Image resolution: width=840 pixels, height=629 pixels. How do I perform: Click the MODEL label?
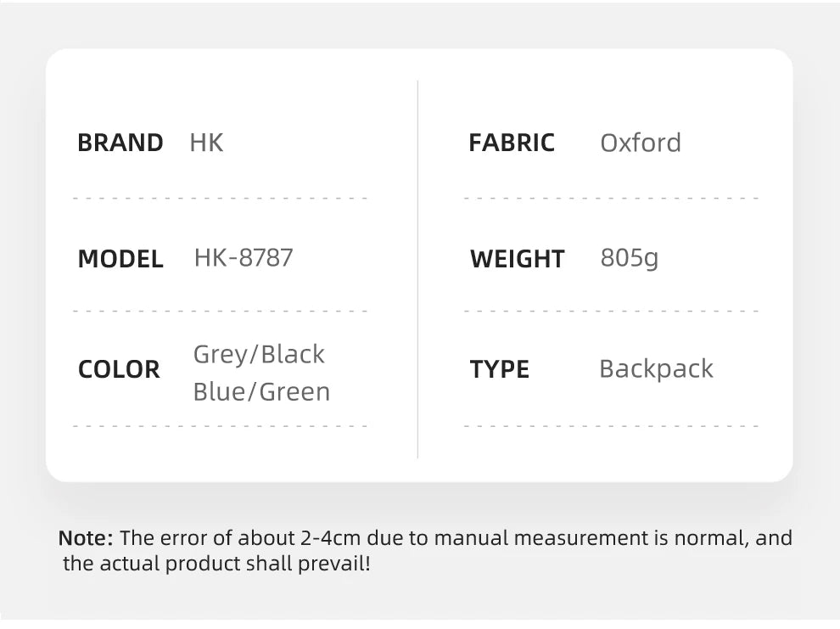[120, 259]
